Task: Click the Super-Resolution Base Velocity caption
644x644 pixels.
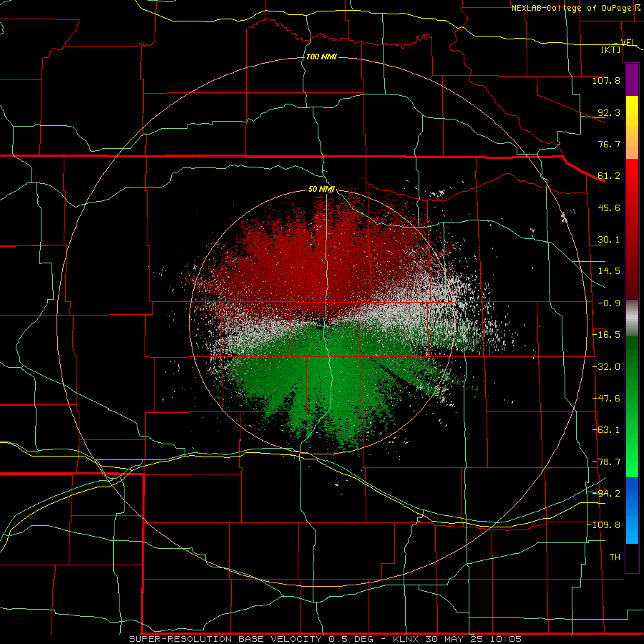Action: [326, 639]
